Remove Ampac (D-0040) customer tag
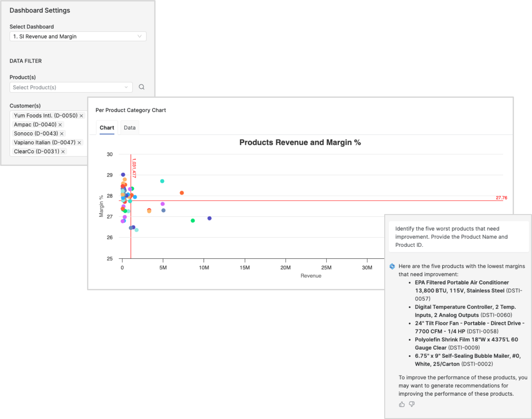 60,125
